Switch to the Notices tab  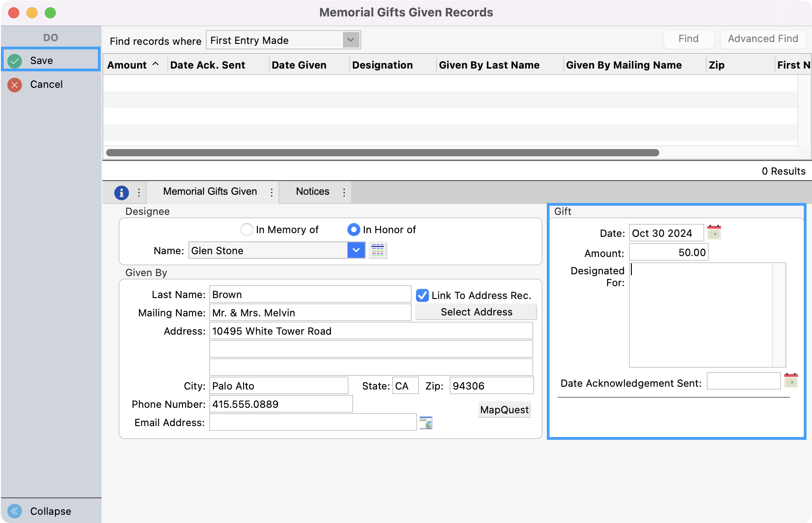click(x=312, y=192)
